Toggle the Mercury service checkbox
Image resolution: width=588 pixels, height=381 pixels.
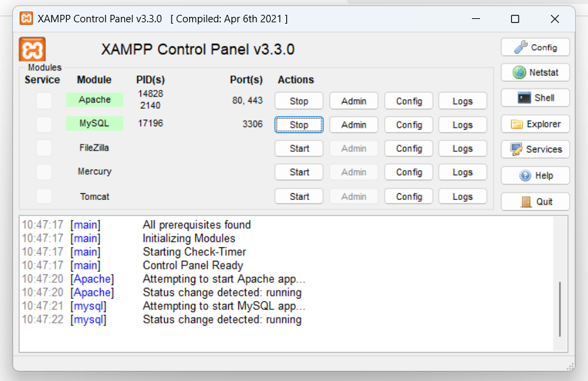(44, 172)
